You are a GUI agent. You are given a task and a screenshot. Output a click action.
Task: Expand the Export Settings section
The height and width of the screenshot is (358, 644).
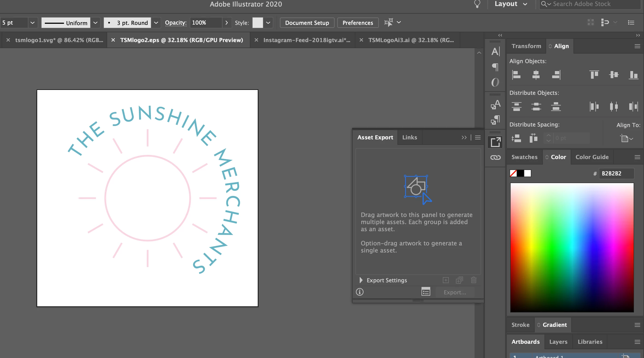click(x=361, y=280)
